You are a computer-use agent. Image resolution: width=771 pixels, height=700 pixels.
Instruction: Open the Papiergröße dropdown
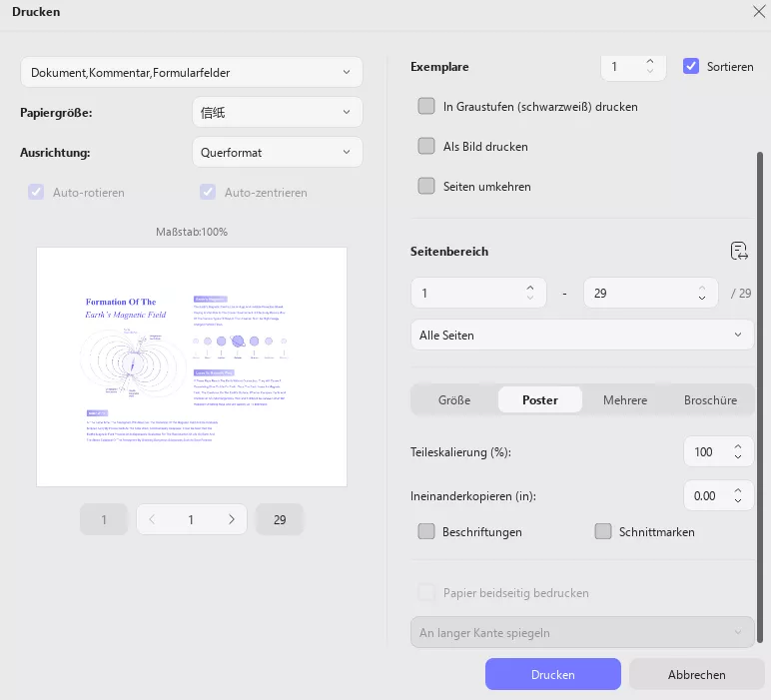(277, 113)
